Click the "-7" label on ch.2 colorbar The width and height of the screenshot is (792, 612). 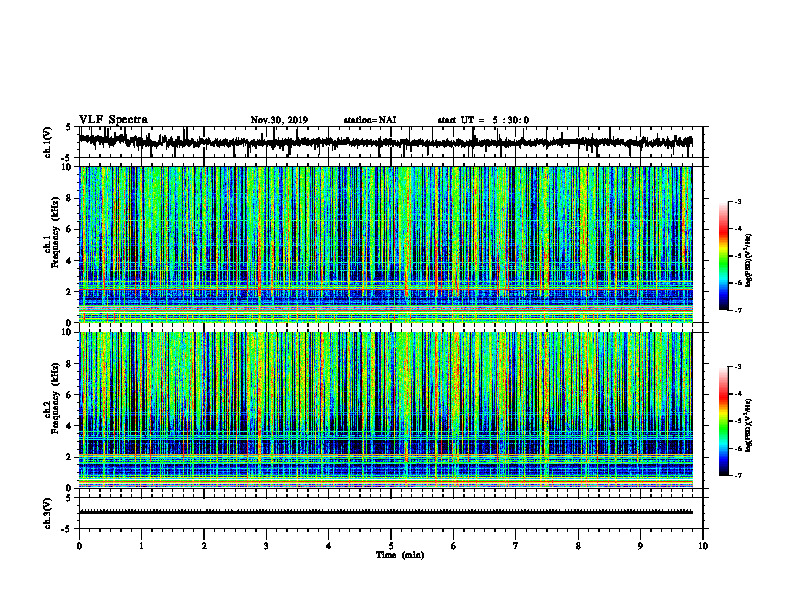(737, 476)
